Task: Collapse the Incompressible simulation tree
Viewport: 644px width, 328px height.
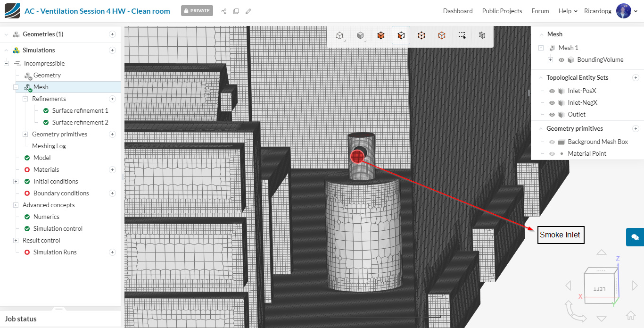Action: click(x=6, y=63)
